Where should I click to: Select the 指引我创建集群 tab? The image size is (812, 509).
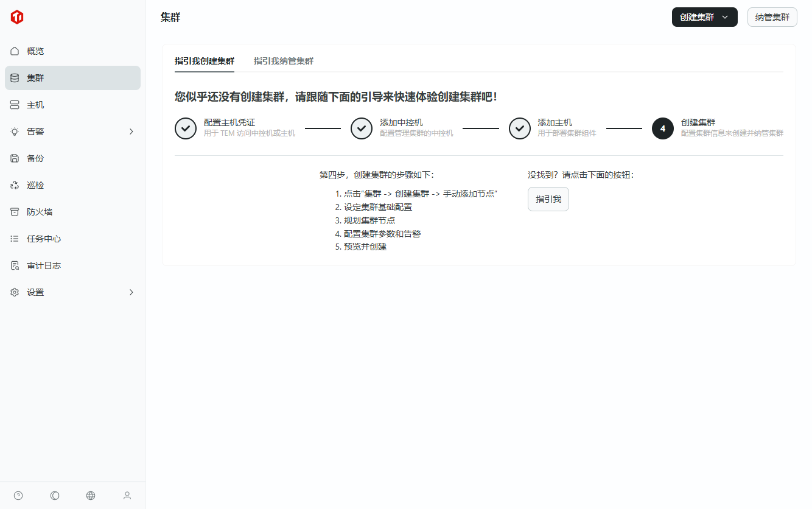(x=205, y=61)
